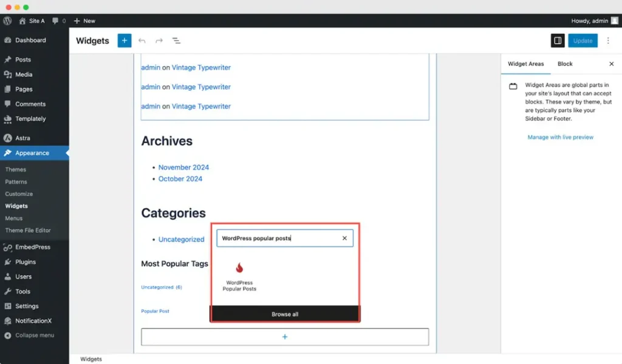The width and height of the screenshot is (622, 364).
Task: Click Browse all in block inserter
Action: click(x=285, y=314)
